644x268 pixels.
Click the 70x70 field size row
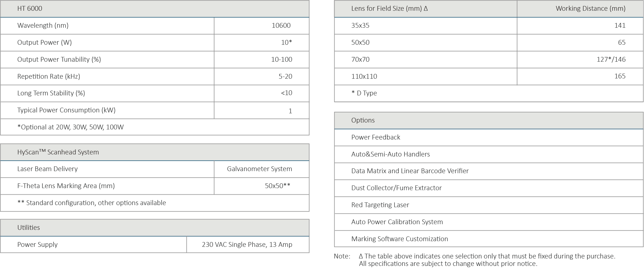(x=360, y=60)
